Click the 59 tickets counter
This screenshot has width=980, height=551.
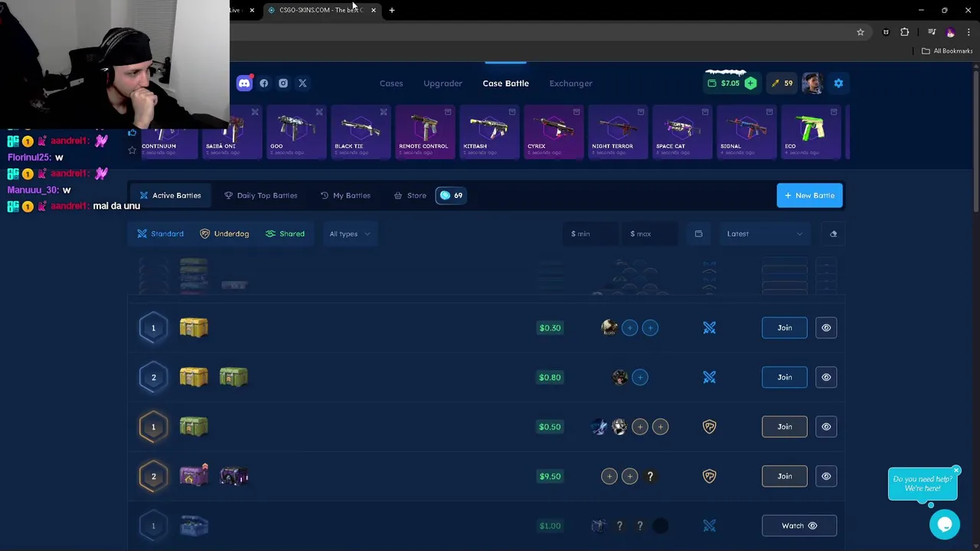pos(782,83)
